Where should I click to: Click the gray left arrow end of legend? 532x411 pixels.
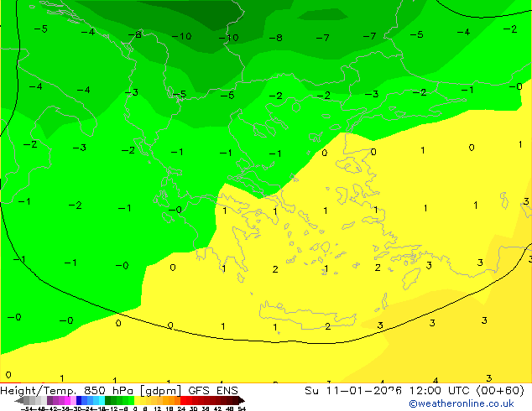click(x=19, y=400)
